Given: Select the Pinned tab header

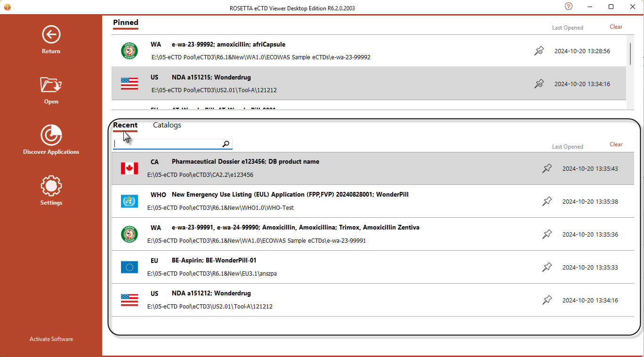Looking at the screenshot, I should (126, 22).
